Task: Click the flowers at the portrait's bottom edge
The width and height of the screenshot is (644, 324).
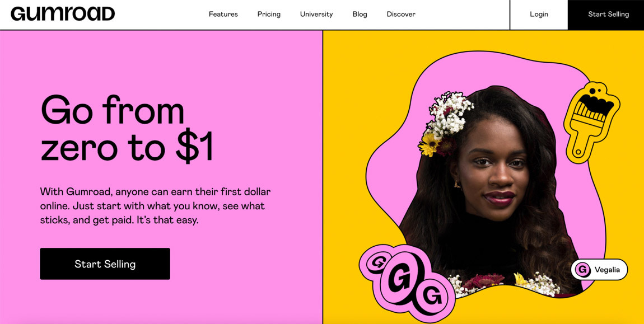Action: coord(505,284)
